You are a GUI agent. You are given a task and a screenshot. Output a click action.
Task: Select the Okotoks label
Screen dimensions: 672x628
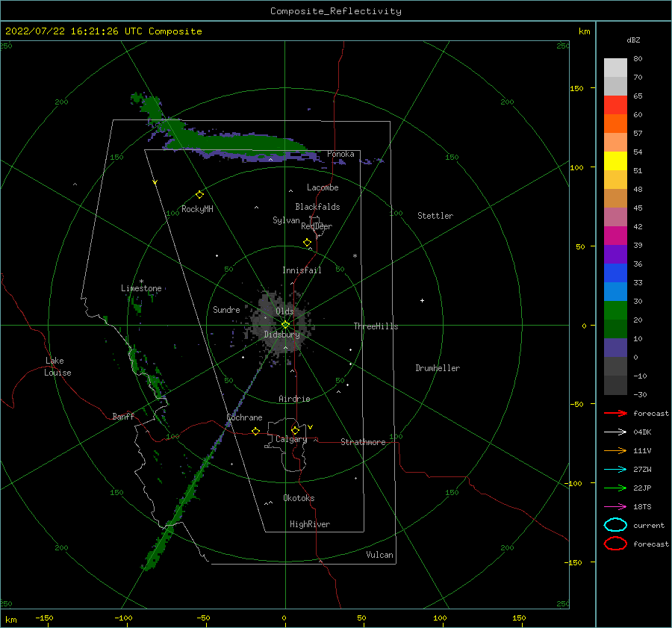(299, 498)
